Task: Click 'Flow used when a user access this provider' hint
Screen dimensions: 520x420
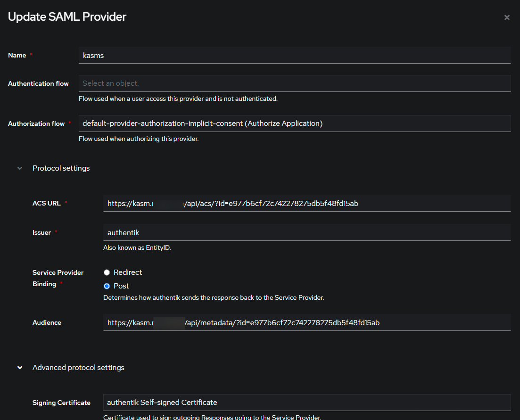Action: coord(178,99)
